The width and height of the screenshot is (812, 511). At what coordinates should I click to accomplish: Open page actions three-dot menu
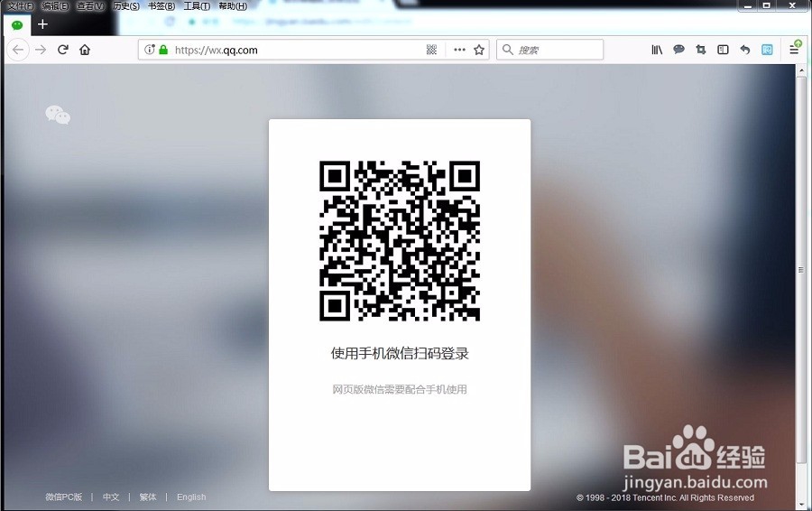pyautogui.click(x=459, y=50)
